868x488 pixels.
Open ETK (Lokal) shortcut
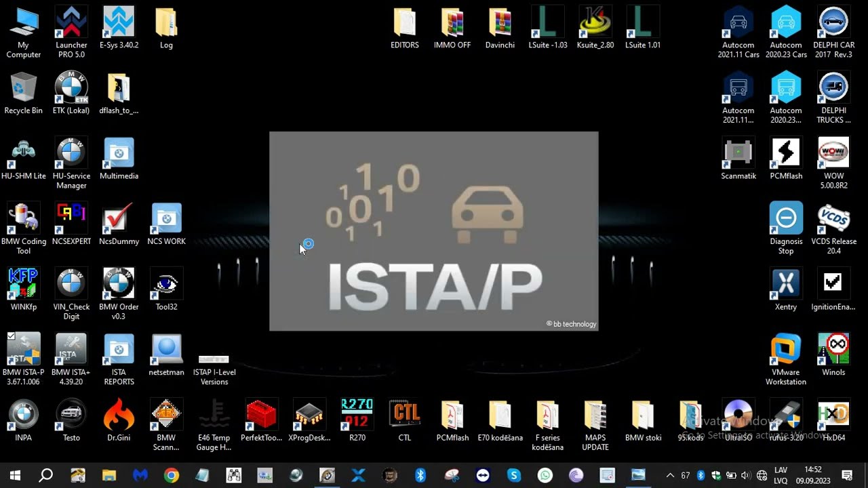tap(71, 93)
